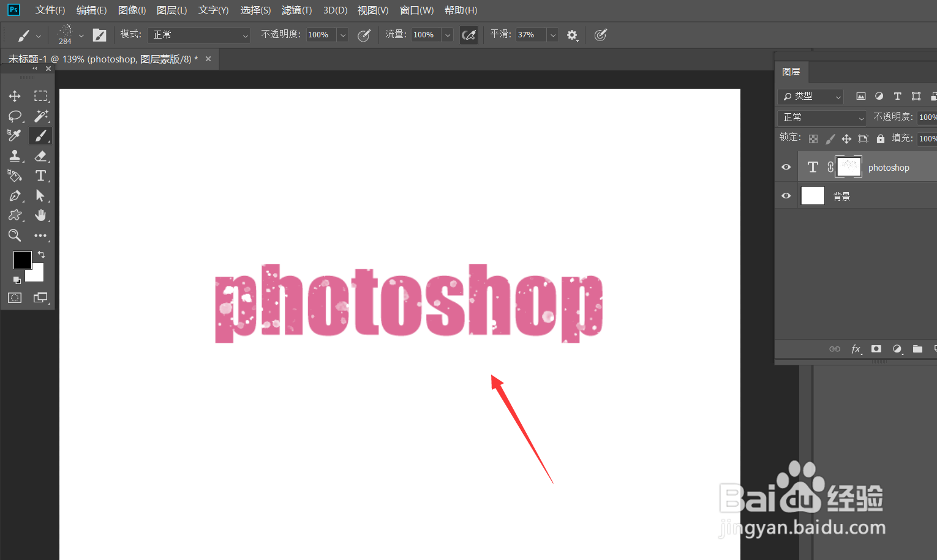
Task: Edit the flow value field
Action: pyautogui.click(x=426, y=35)
